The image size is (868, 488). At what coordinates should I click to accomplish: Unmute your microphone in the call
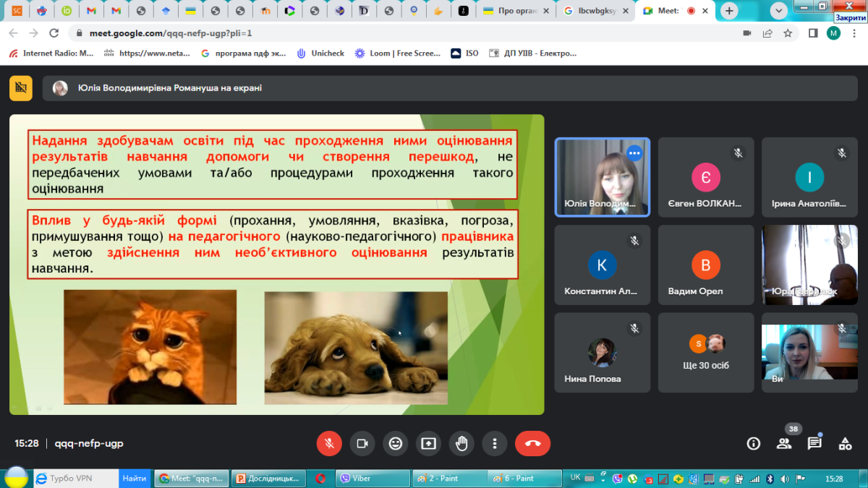coord(329,443)
